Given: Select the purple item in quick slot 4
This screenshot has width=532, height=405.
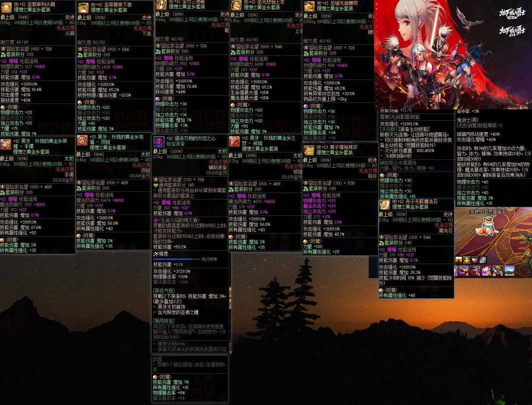Looking at the screenshot, I should tap(486, 271).
